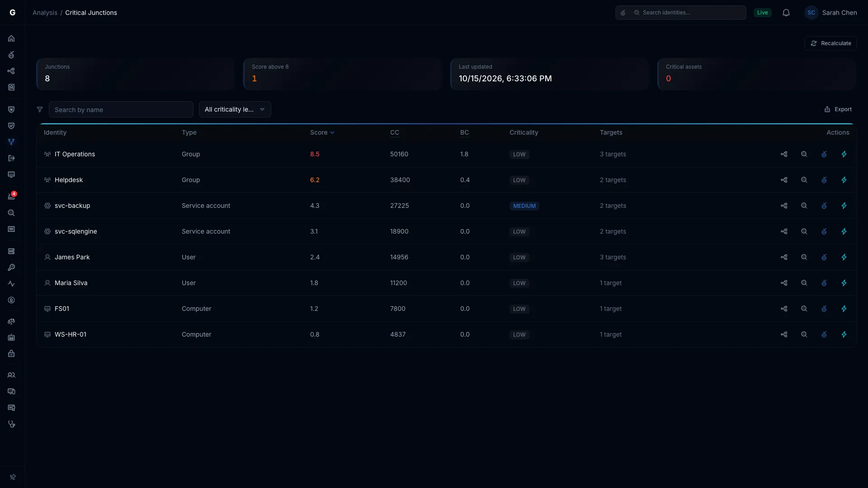The width and height of the screenshot is (868, 488).
Task: Click the pin icon at sidebar bottom
Action: (x=13, y=477)
